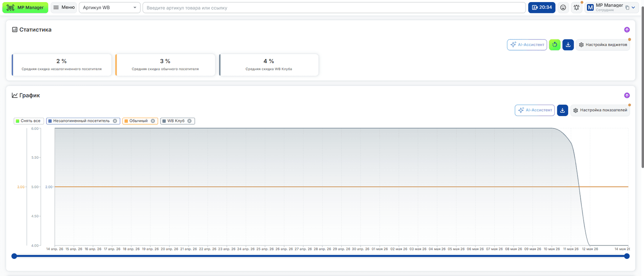Download statistics with the blue download icon
This screenshot has height=276, width=644.
[x=568, y=45]
